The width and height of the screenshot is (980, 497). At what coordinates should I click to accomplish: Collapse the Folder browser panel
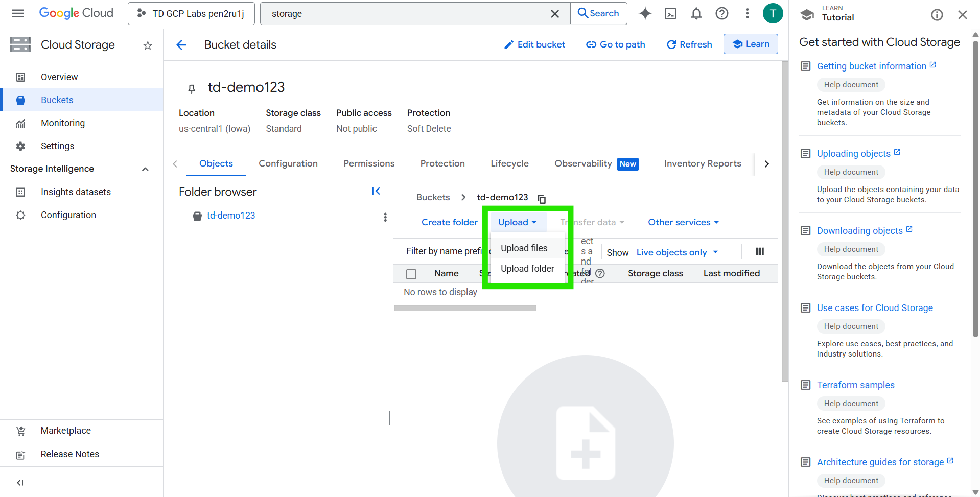tap(376, 191)
